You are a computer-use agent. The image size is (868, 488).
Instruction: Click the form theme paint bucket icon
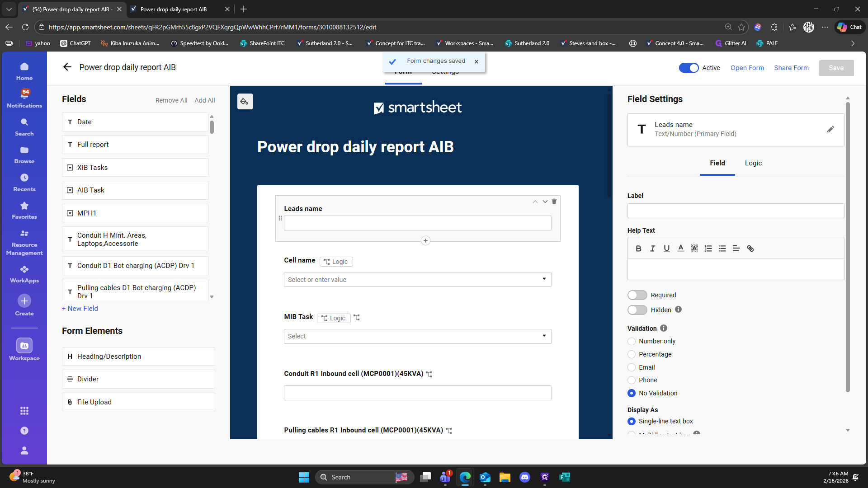[245, 102]
